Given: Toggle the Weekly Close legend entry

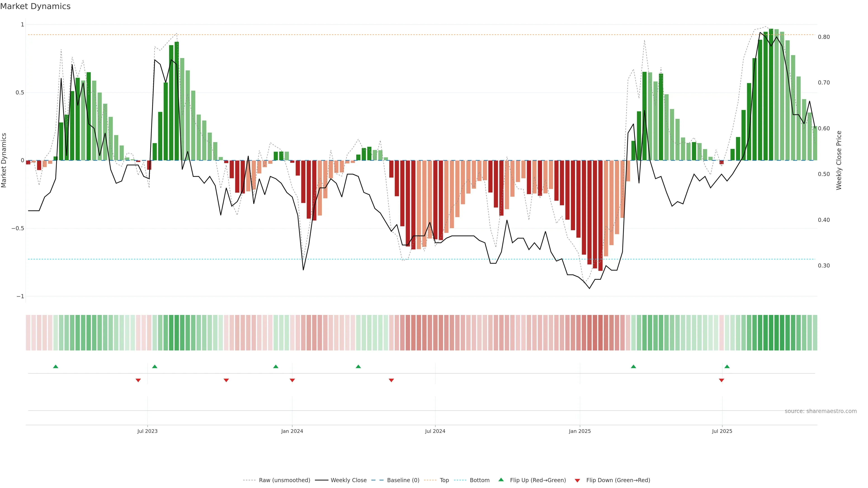Looking at the screenshot, I should [348, 480].
